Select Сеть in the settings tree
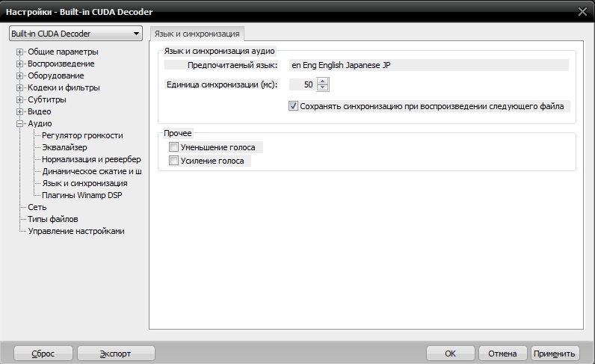This screenshot has height=364, width=595. click(x=37, y=207)
